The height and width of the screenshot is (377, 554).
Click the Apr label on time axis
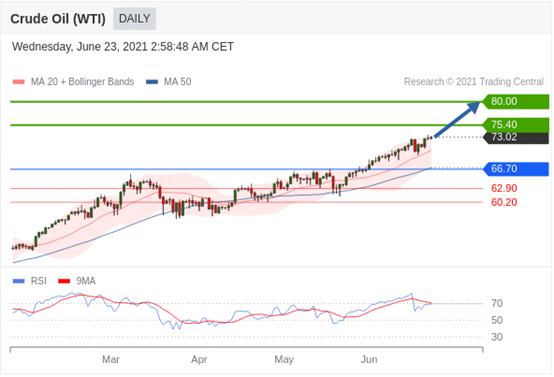[x=199, y=360]
